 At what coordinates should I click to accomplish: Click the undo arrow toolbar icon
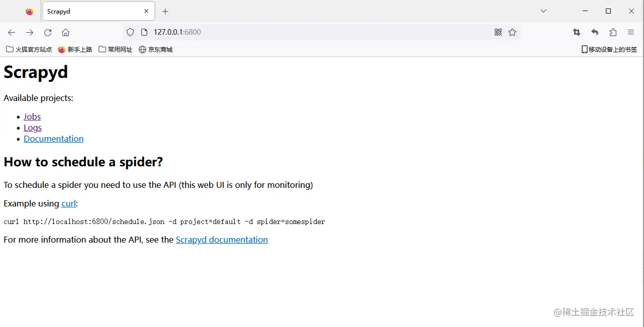595,32
